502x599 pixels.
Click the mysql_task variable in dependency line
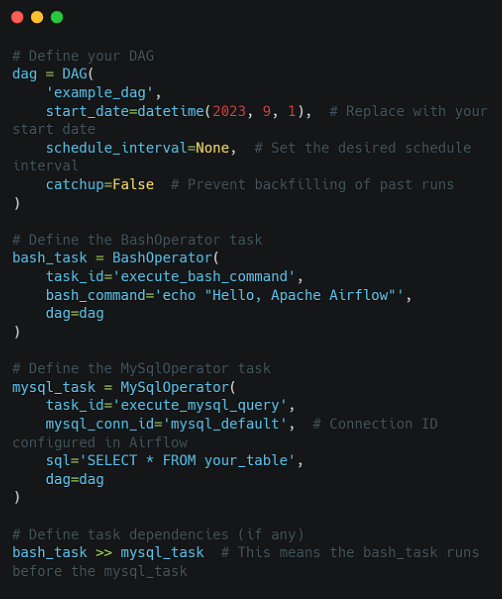(x=162, y=553)
